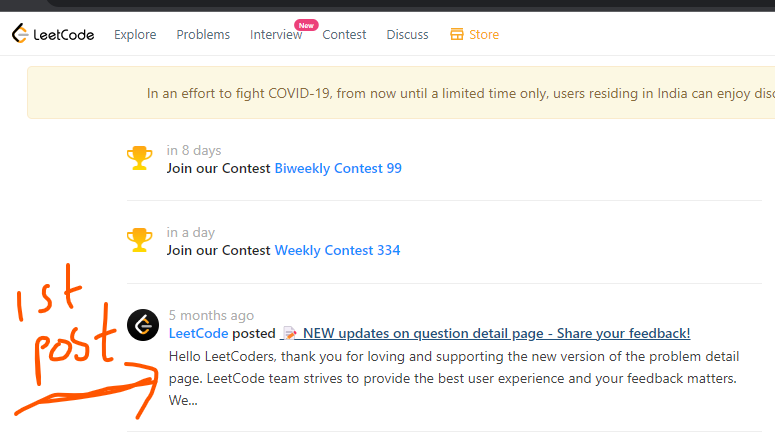Open the Discuss section

[407, 35]
